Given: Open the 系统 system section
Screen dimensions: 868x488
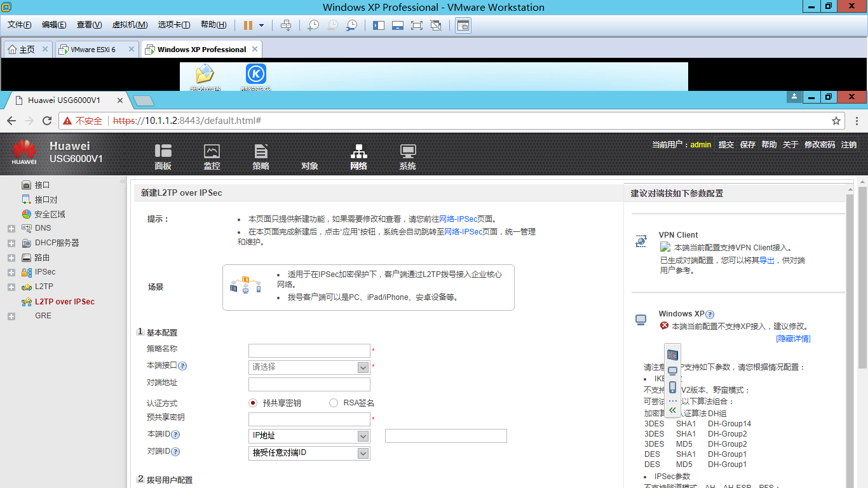Looking at the screenshot, I should (x=407, y=156).
